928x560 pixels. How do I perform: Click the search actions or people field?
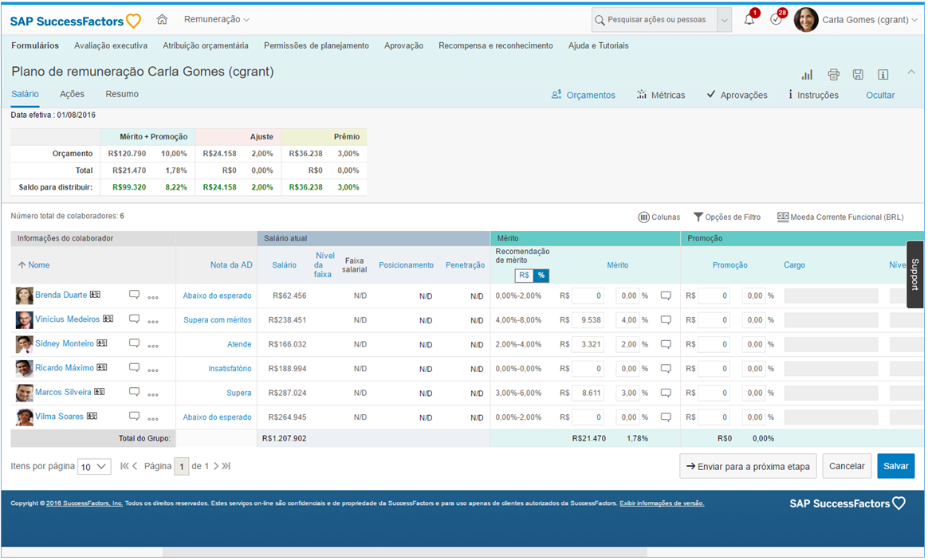point(655,20)
